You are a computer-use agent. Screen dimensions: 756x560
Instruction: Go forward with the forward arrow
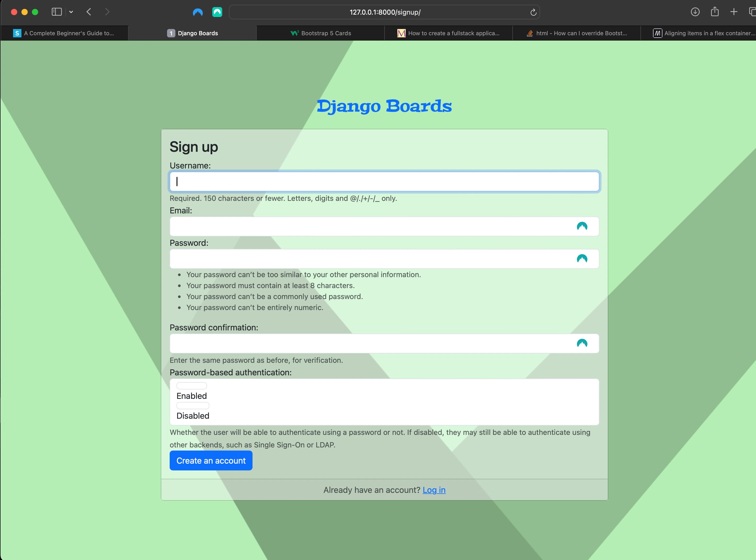click(107, 12)
